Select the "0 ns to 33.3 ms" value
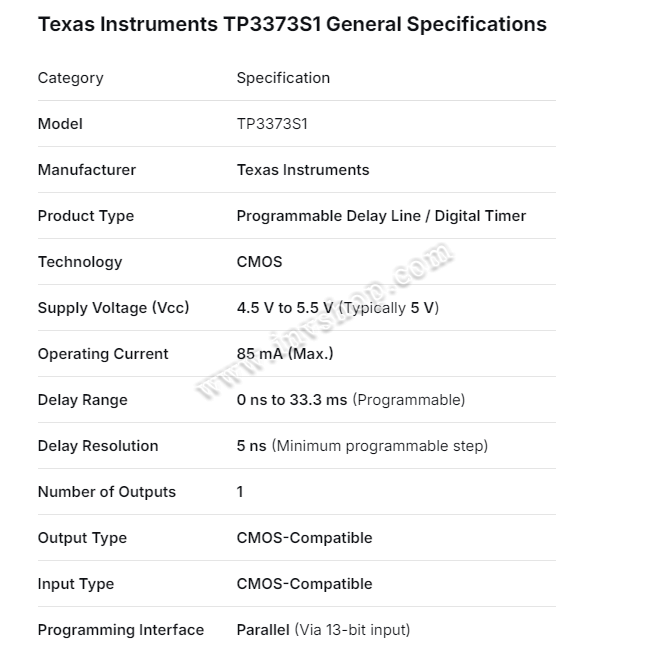 pos(292,400)
